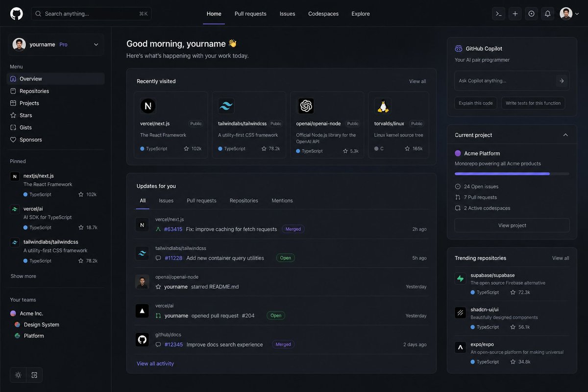Collapse the Current project panel chevron

tap(565, 135)
